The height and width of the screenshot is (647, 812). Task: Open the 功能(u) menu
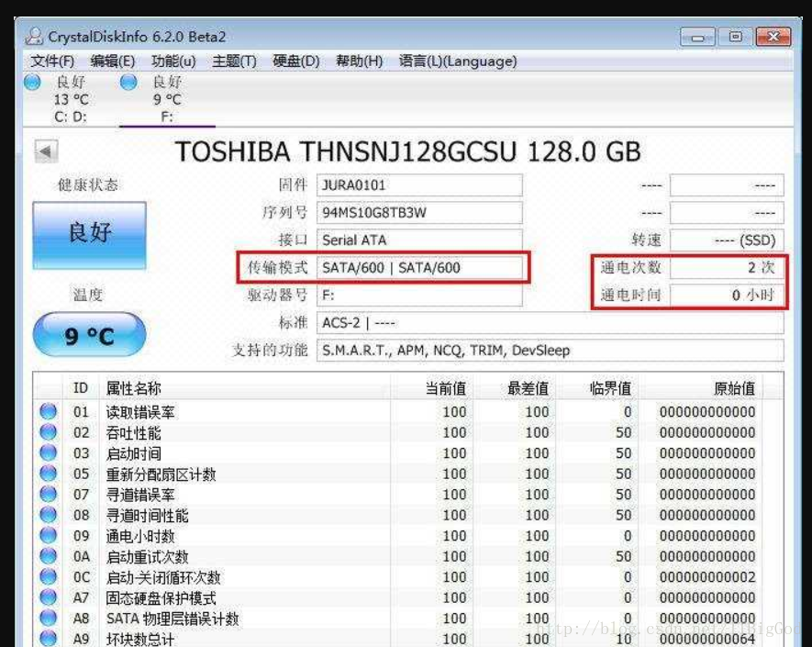[x=173, y=61]
